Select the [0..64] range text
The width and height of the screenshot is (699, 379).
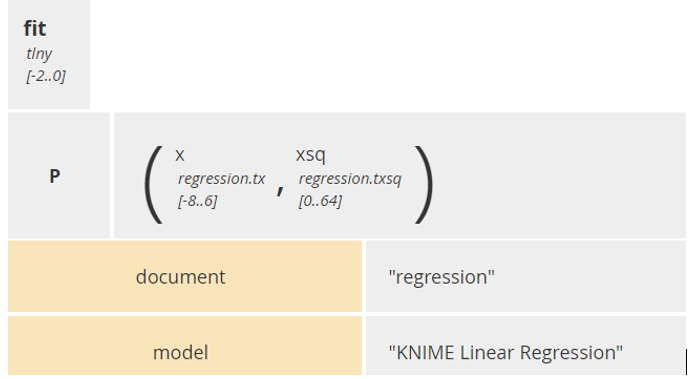click(x=320, y=201)
